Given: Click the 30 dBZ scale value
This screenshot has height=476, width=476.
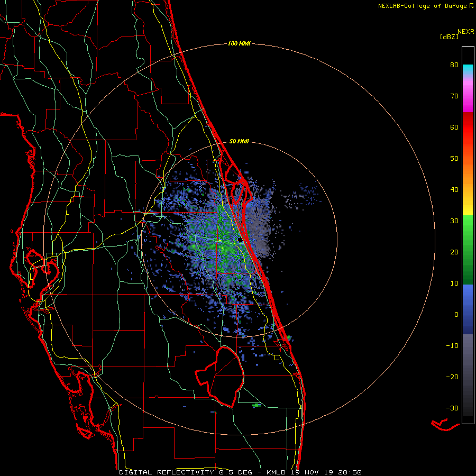Looking at the screenshot, I should (454, 221).
